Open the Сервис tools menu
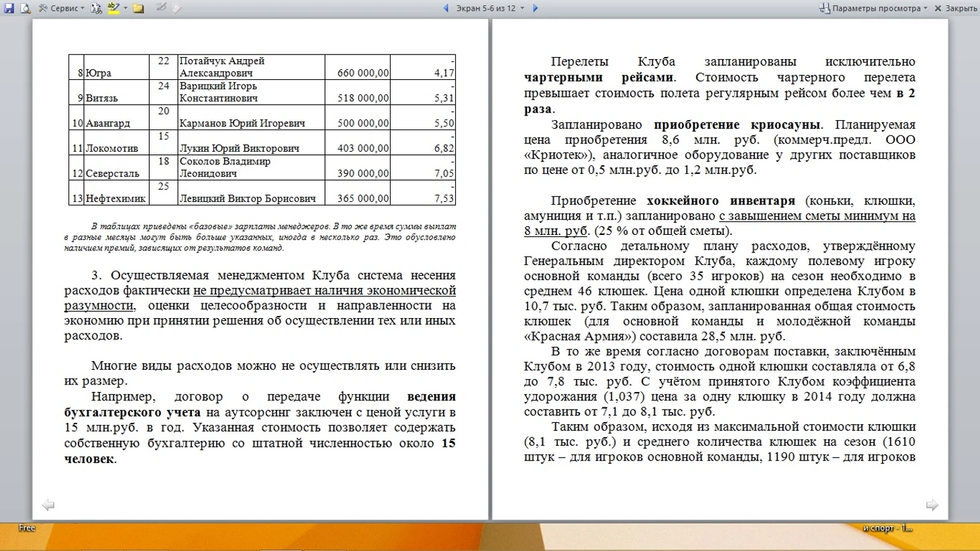 63,8
